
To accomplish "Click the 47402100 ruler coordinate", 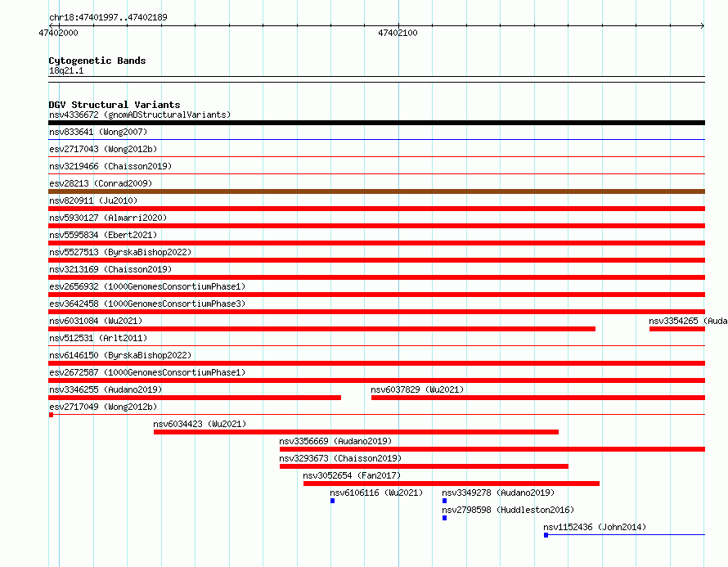I will pos(398,33).
